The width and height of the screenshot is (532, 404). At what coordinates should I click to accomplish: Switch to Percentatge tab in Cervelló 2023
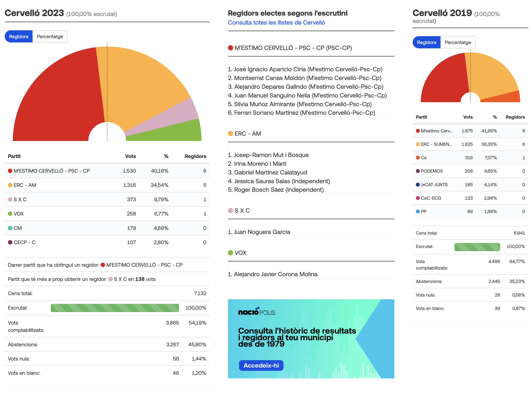[x=50, y=37]
